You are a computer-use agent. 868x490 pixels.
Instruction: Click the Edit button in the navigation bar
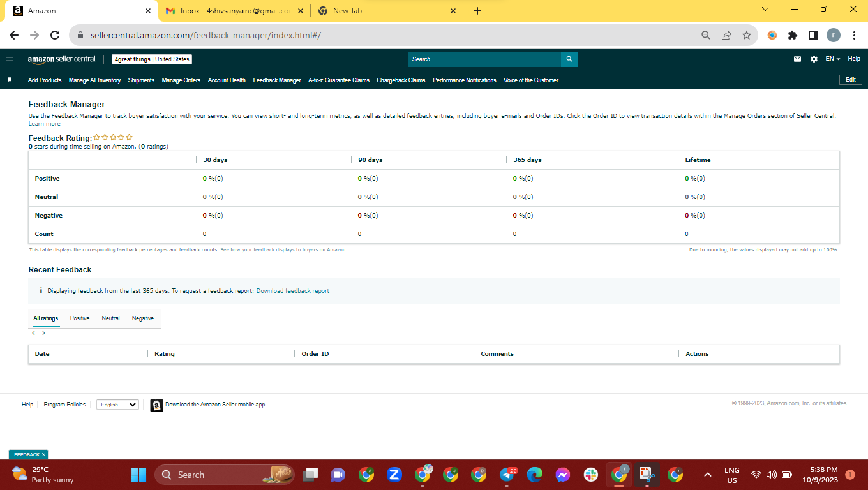click(851, 80)
